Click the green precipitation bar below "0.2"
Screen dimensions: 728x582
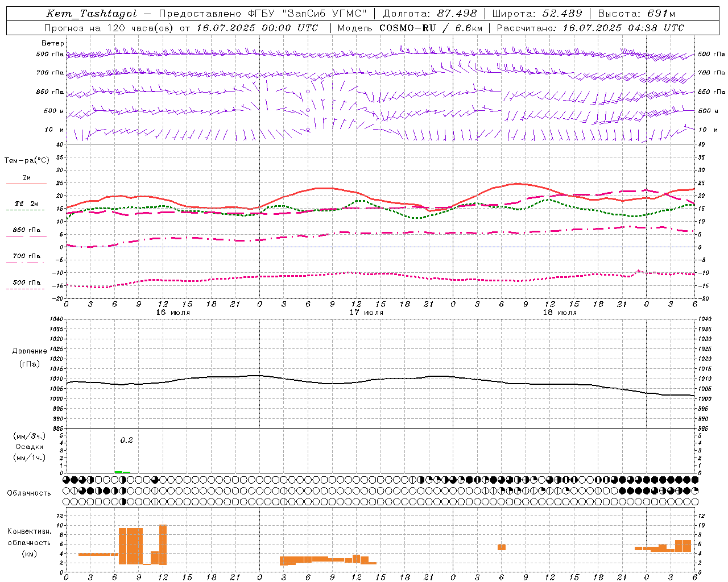[x=122, y=472]
